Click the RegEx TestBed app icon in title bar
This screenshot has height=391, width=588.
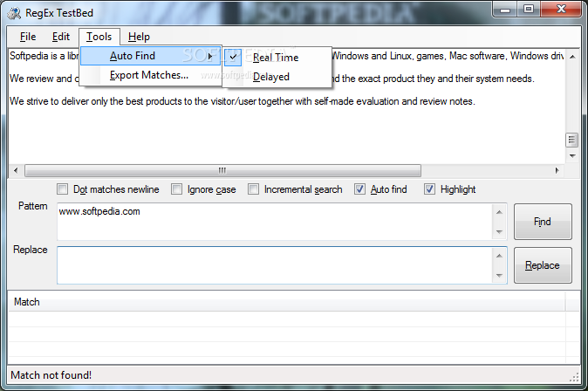14,13
